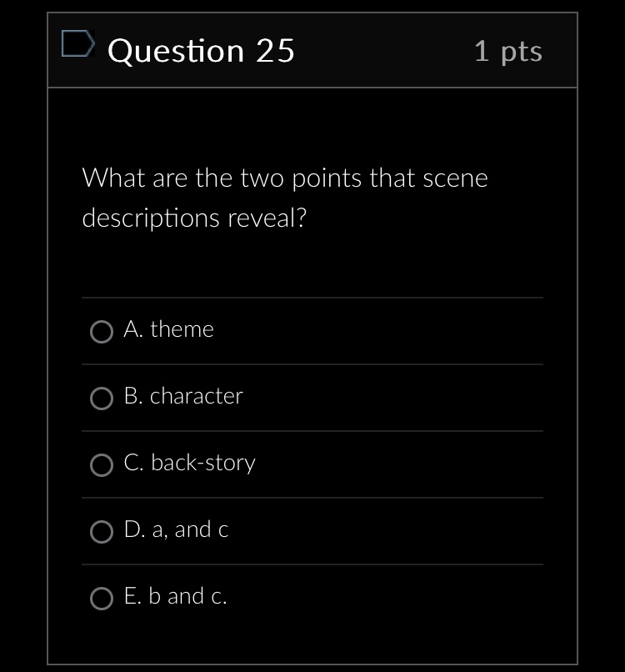Viewport: 625px width, 672px height.
Task: Select radio button for answer A. theme
Action: click(x=101, y=331)
